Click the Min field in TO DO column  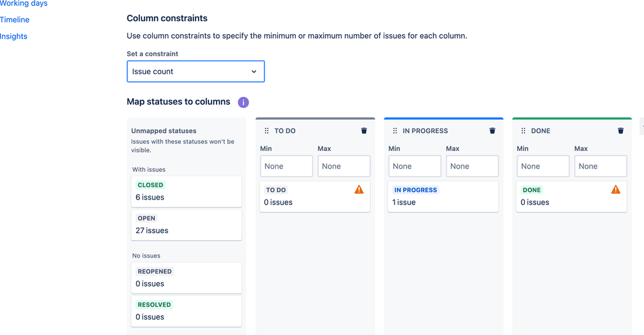(286, 166)
